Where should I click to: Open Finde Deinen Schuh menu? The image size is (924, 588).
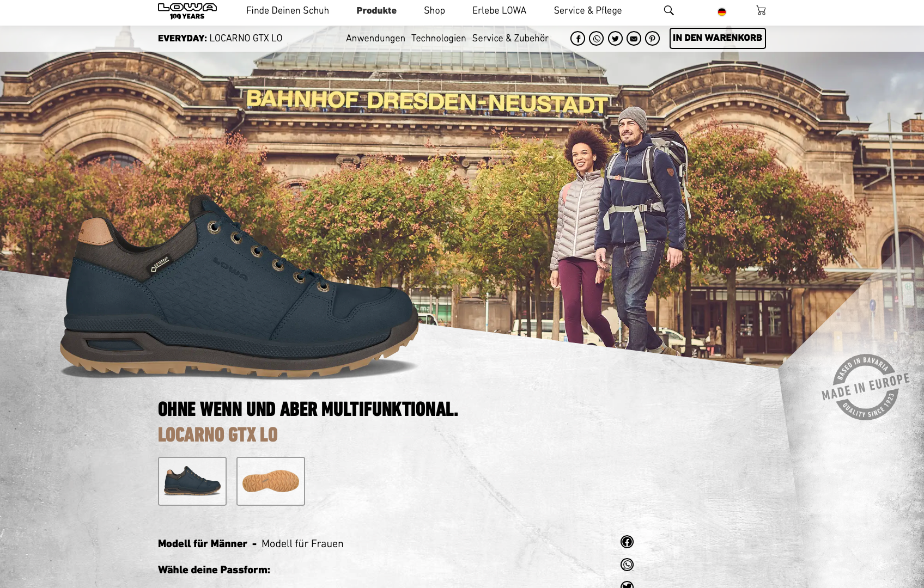(288, 11)
